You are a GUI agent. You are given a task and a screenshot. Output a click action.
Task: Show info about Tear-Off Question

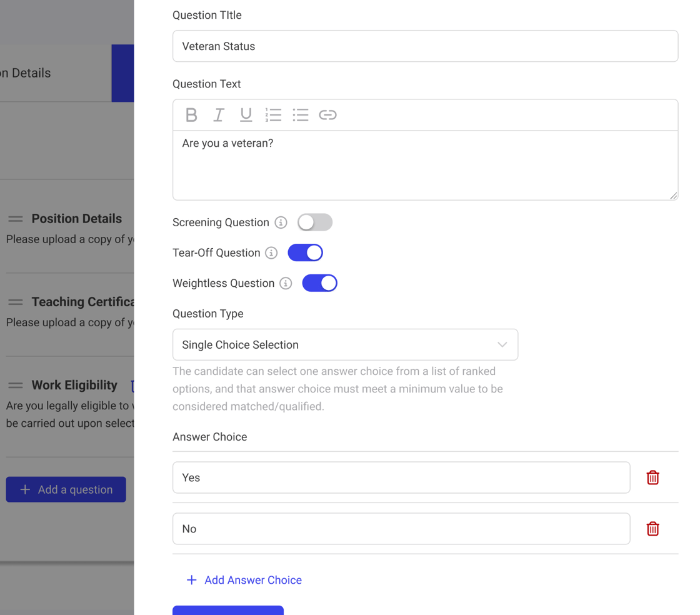(x=271, y=253)
